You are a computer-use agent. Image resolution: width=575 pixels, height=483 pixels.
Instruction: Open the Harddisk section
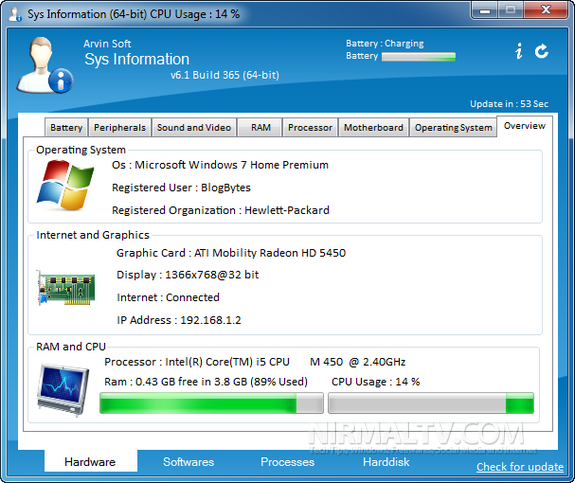coord(386,462)
